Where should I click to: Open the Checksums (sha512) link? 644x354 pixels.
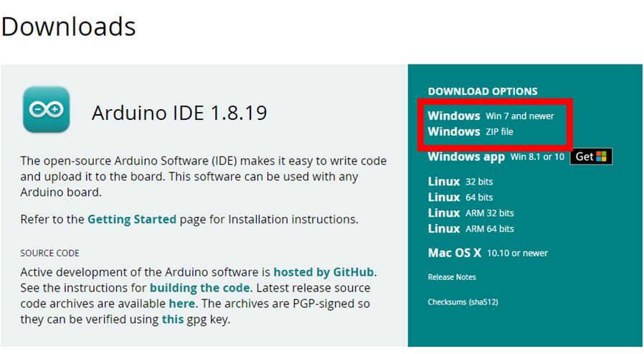tap(463, 302)
